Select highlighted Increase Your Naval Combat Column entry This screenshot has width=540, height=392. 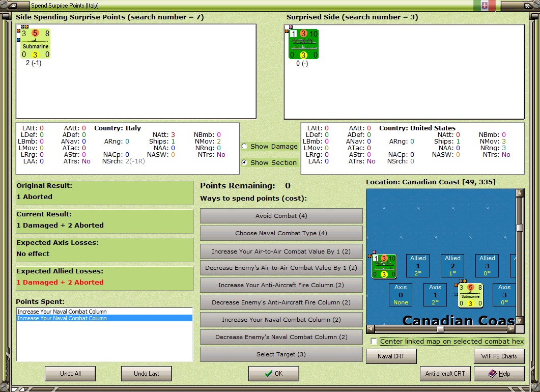[104, 318]
